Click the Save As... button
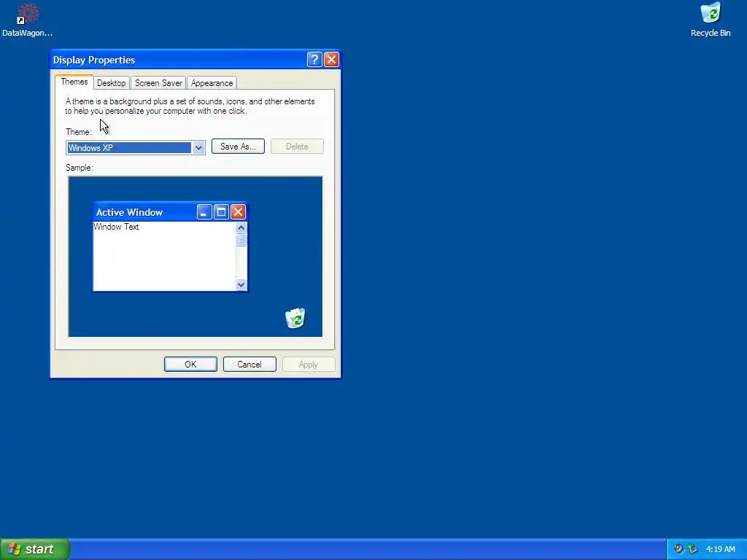Viewport: 747px width, 560px height. point(238,146)
